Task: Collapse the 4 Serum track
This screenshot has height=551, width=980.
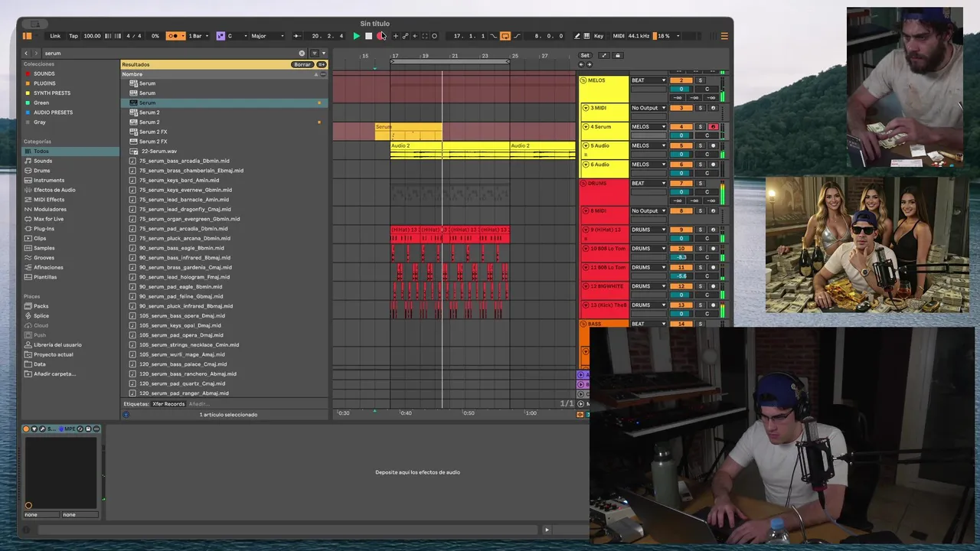Action: click(586, 127)
